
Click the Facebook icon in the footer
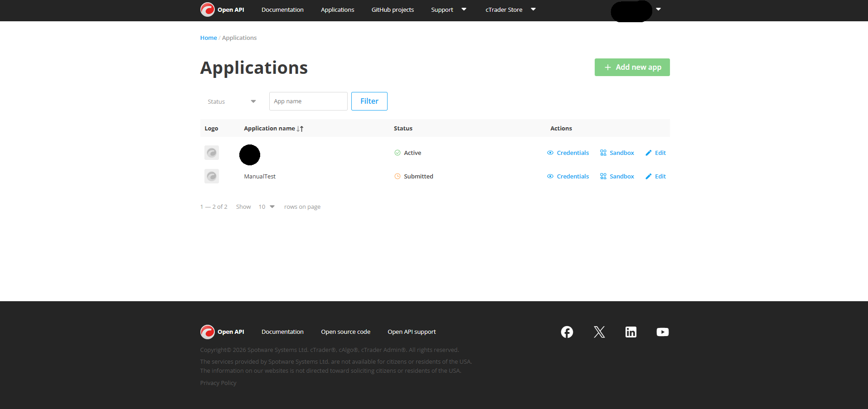[567, 332]
